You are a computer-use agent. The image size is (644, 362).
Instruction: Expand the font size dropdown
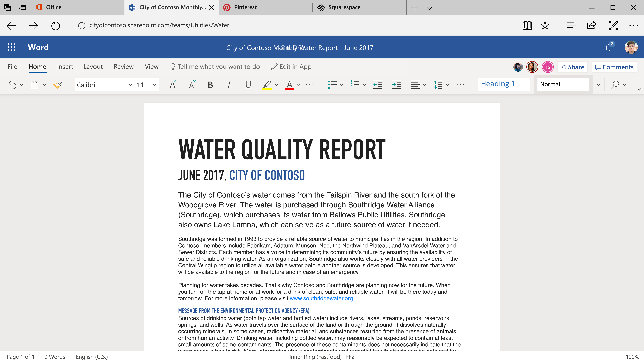click(x=155, y=85)
